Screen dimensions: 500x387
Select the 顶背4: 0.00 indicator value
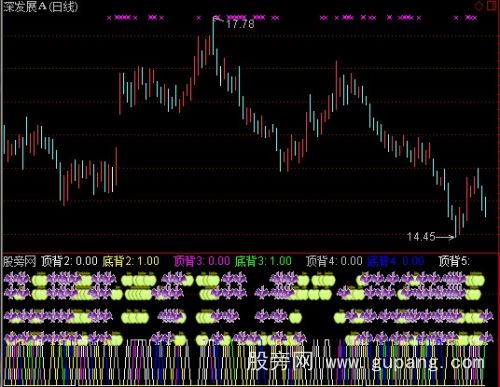click(x=334, y=261)
